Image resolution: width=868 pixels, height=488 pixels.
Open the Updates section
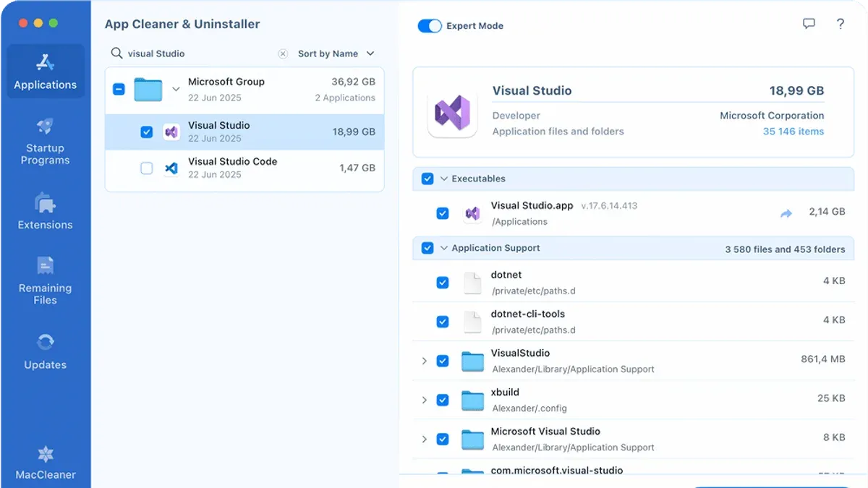coord(45,352)
